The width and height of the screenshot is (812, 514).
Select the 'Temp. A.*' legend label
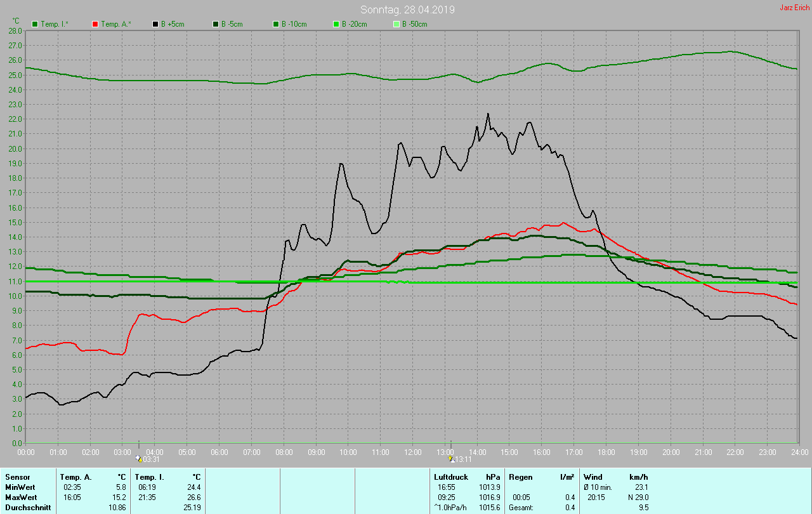pos(116,24)
